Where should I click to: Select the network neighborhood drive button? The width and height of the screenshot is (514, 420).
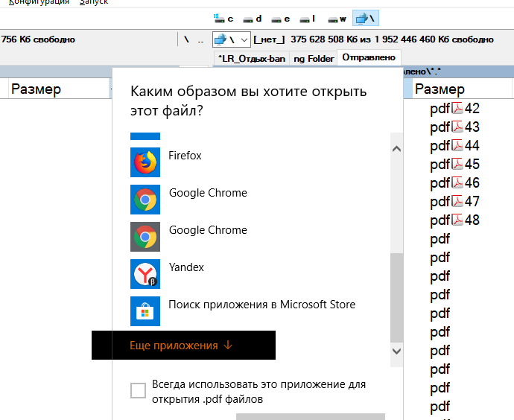point(366,18)
